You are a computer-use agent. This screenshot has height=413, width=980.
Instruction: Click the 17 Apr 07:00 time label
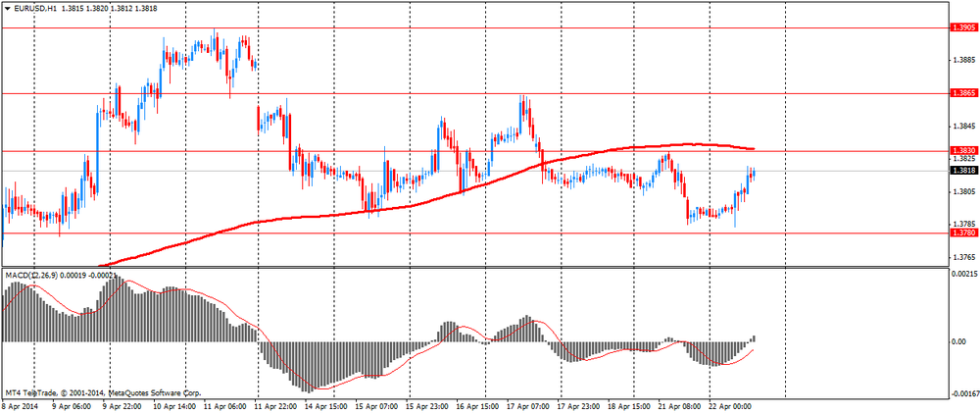(528, 404)
